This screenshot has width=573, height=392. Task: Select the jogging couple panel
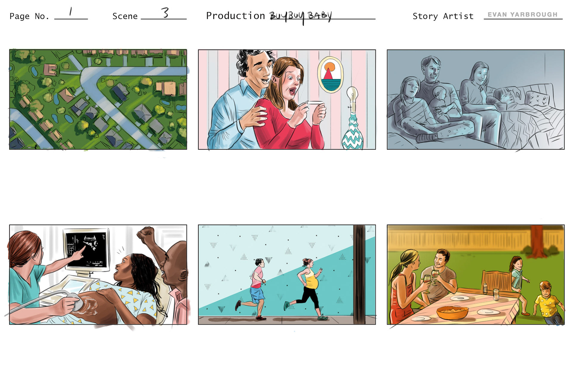[287, 274]
